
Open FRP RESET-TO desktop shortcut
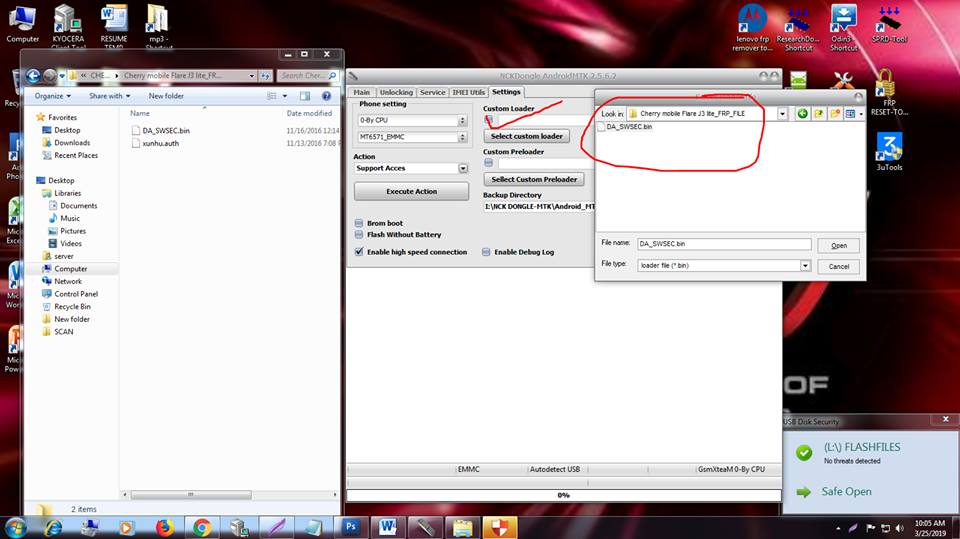(888, 92)
